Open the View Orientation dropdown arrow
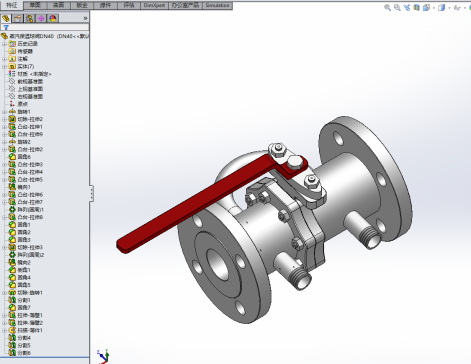This screenshot has height=364, width=471. click(434, 8)
